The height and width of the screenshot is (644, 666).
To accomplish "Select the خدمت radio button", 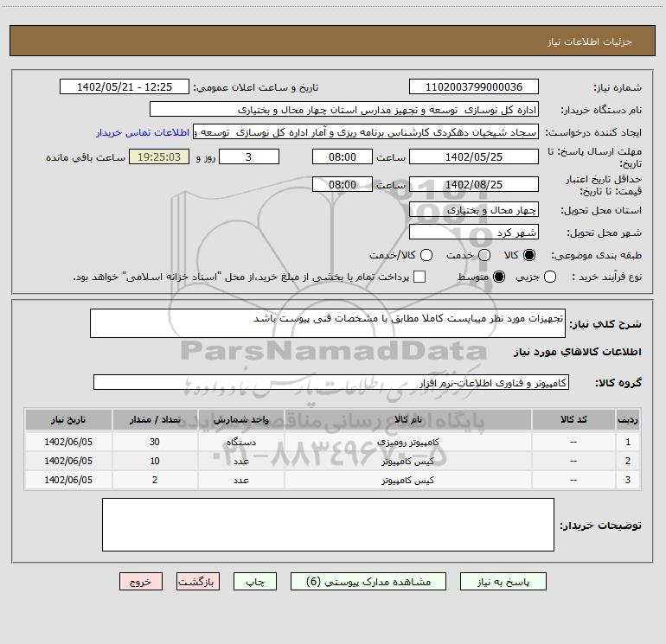I will (x=484, y=255).
